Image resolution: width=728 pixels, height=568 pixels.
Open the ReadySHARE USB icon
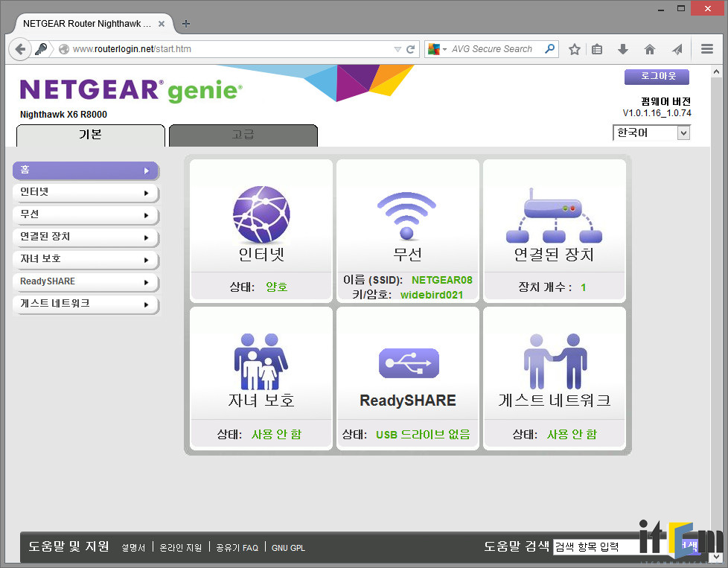click(409, 363)
